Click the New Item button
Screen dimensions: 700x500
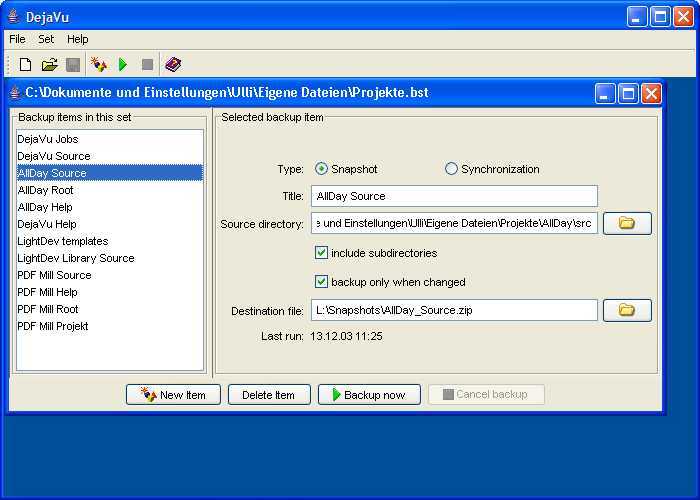(173, 395)
